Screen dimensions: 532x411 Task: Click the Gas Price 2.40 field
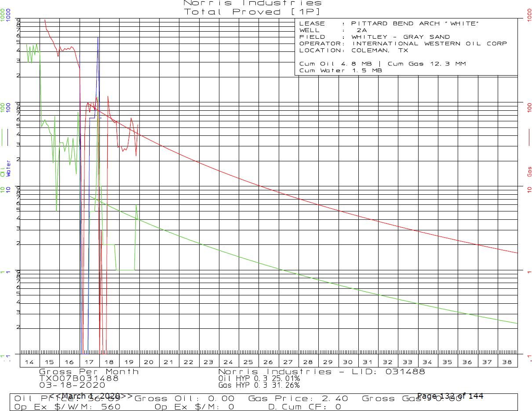pos(298,399)
